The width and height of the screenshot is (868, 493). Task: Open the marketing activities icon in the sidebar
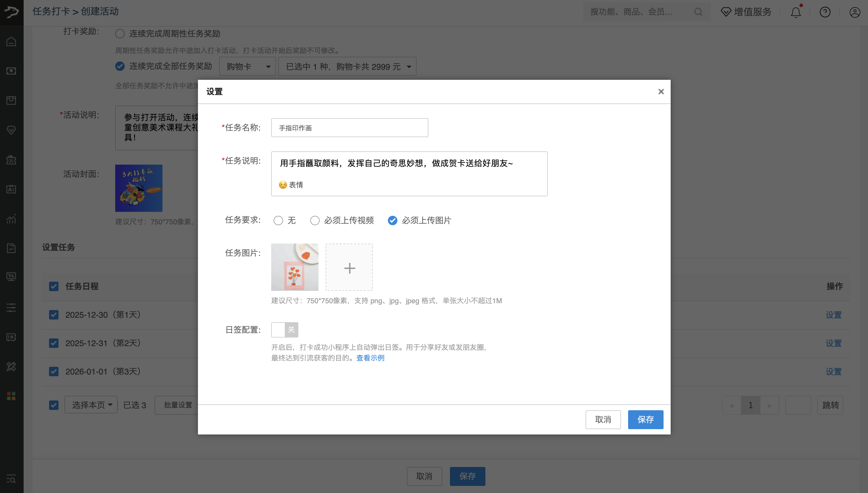pos(11,160)
